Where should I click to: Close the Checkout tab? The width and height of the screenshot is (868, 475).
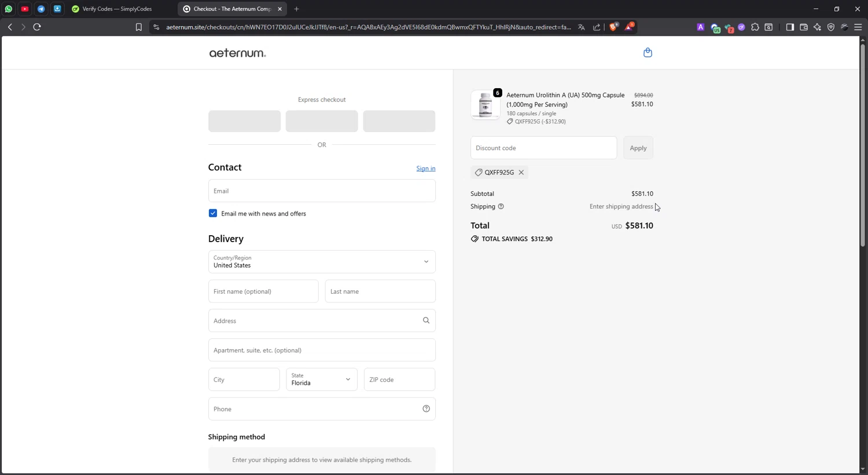279,9
